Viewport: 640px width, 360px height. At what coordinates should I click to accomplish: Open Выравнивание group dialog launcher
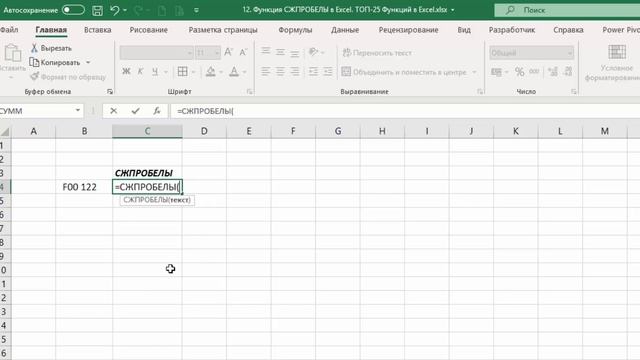click(x=480, y=92)
